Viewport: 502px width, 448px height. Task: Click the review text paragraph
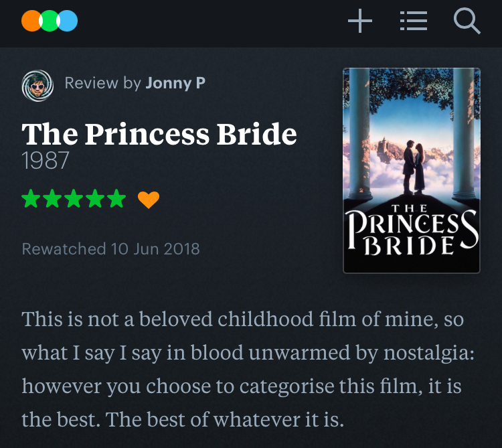click(x=248, y=370)
